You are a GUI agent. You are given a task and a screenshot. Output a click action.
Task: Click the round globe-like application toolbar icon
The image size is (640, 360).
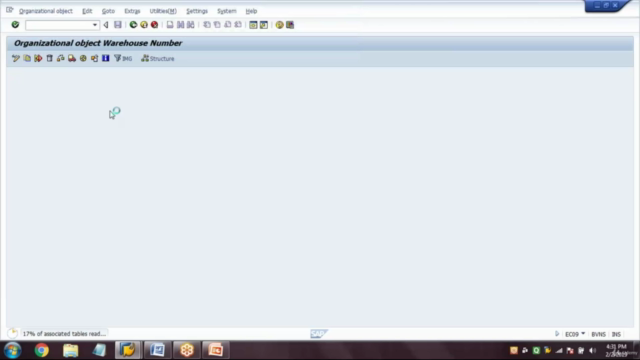[83, 58]
